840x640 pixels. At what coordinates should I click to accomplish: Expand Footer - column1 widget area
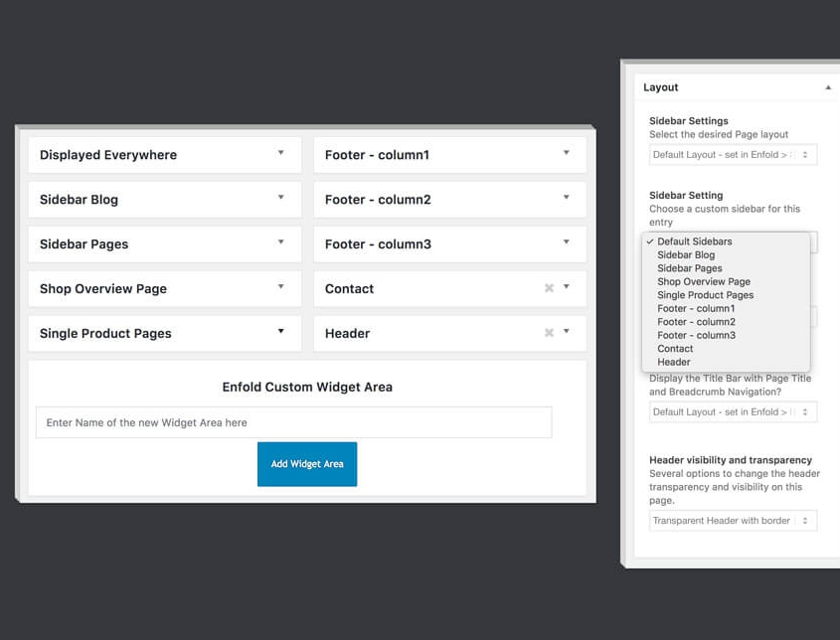pyautogui.click(x=566, y=153)
